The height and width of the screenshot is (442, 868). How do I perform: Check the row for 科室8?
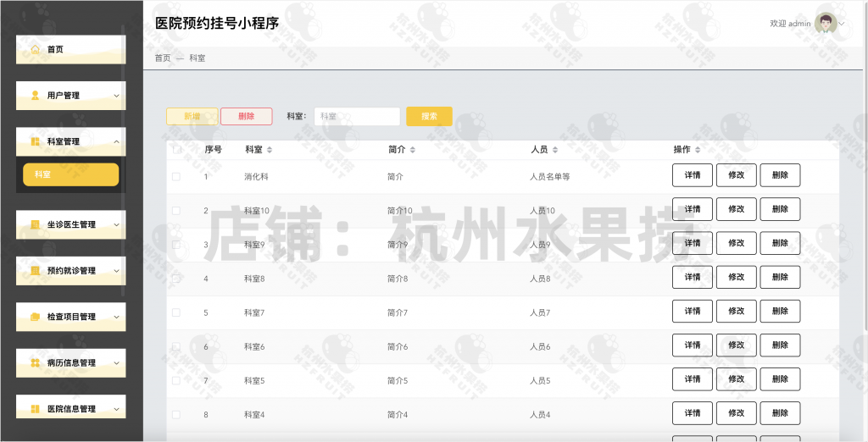[176, 279]
